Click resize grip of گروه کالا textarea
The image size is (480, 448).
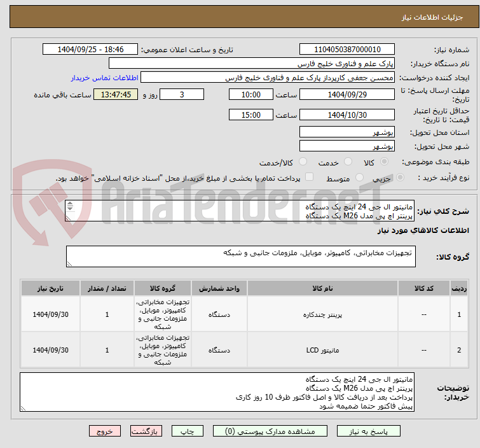pos(69,264)
